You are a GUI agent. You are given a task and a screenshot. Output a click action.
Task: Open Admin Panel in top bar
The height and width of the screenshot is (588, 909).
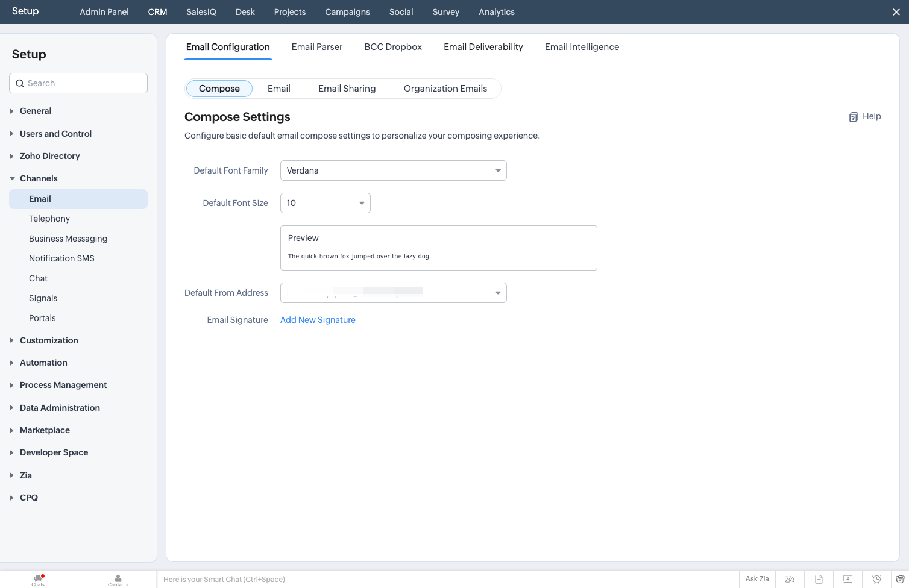[104, 12]
